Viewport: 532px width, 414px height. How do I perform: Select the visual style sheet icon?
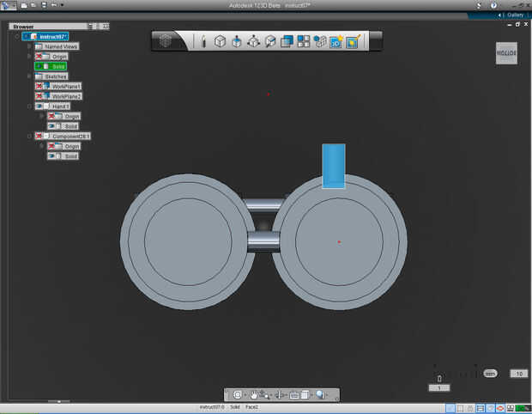(305, 394)
